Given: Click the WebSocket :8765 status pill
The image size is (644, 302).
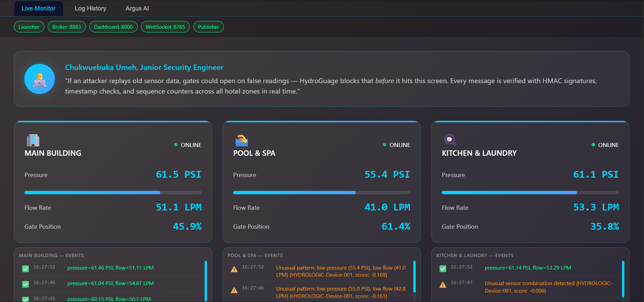Looking at the screenshot, I should point(165,27).
